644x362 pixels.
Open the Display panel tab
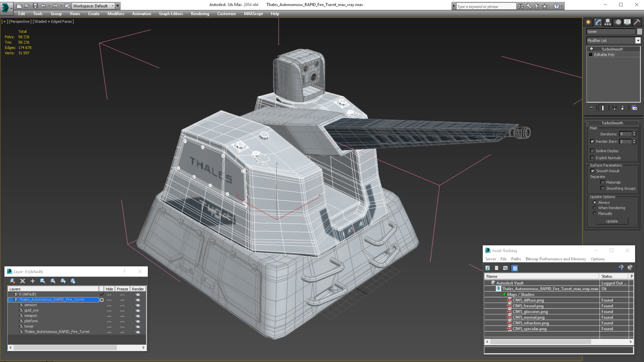tap(627, 22)
